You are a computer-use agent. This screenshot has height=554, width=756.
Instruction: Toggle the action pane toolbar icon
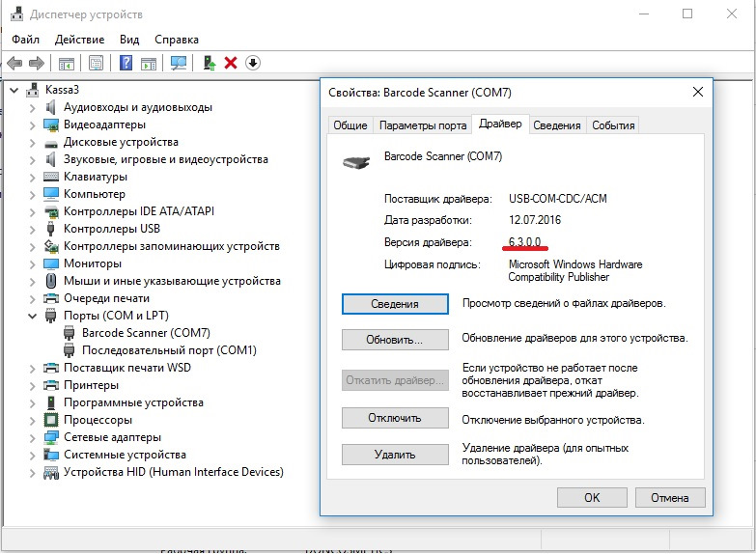tap(149, 63)
